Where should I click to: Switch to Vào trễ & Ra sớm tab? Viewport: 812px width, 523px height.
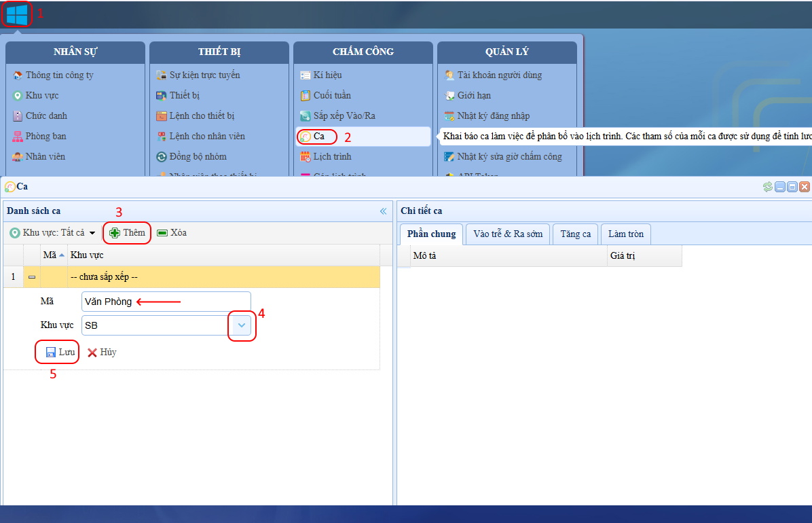point(508,234)
